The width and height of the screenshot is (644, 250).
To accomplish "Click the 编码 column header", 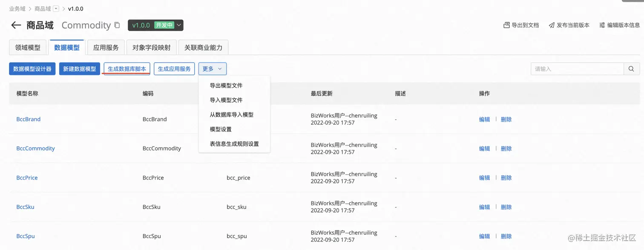I will pos(148,93).
